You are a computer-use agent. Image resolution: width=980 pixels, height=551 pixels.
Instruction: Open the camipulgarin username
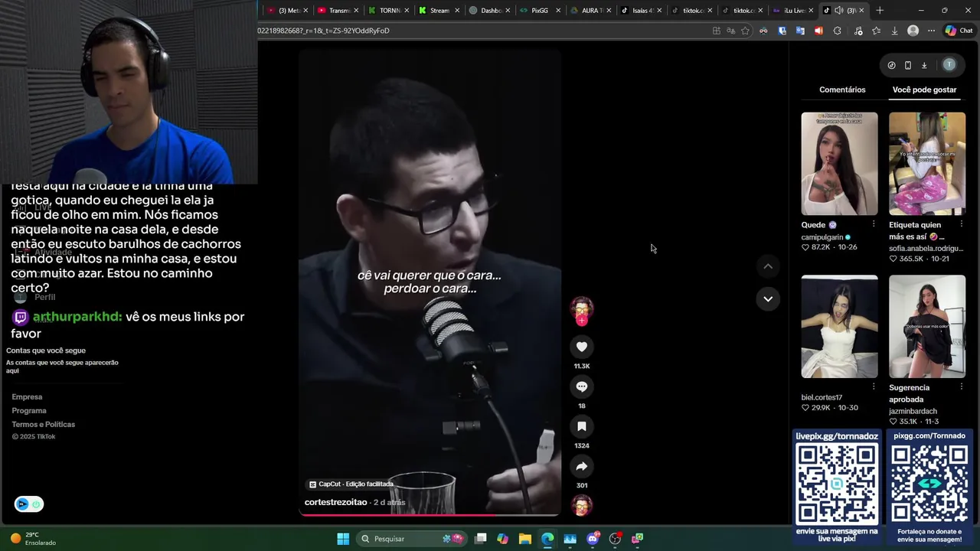click(822, 237)
